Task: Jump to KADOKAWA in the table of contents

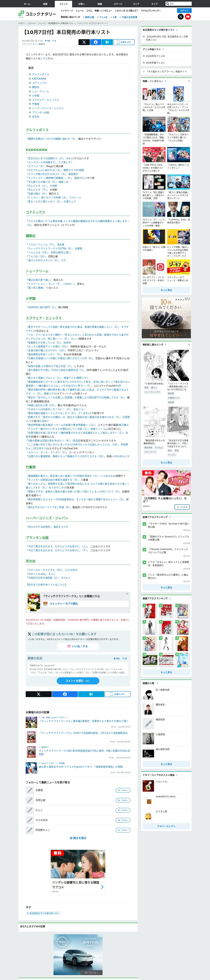Action: 39,79
